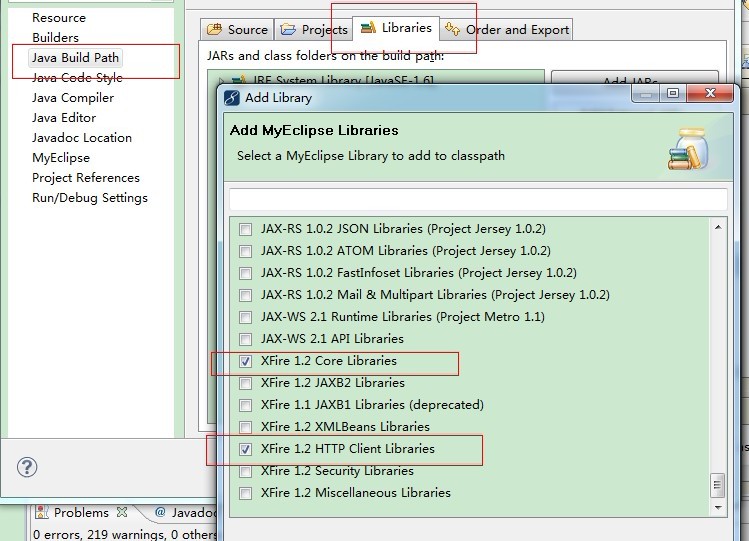This screenshot has height=541, width=749.
Task: Click the Libraries tab books icon
Action: 368,27
